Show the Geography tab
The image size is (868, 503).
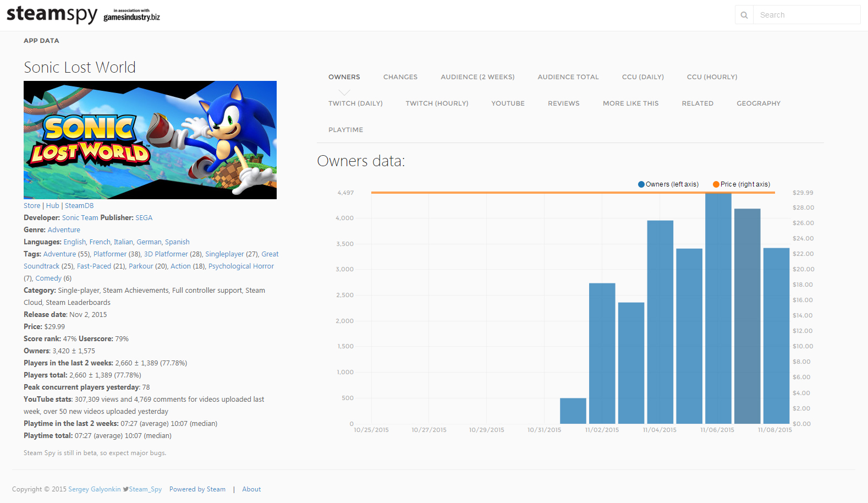tap(758, 103)
